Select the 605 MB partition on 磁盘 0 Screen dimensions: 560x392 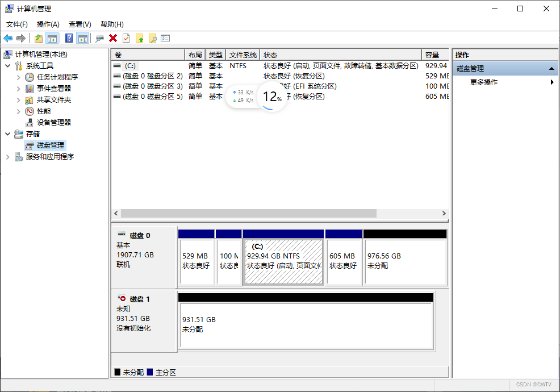pyautogui.click(x=344, y=257)
